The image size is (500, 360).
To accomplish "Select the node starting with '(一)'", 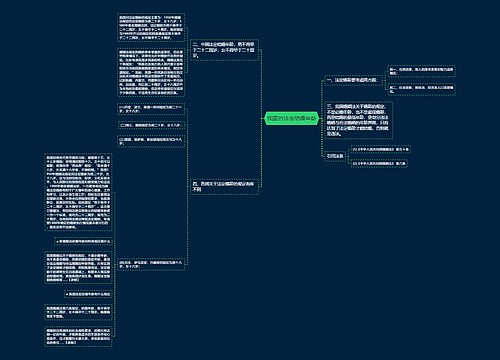I will click(151, 109).
